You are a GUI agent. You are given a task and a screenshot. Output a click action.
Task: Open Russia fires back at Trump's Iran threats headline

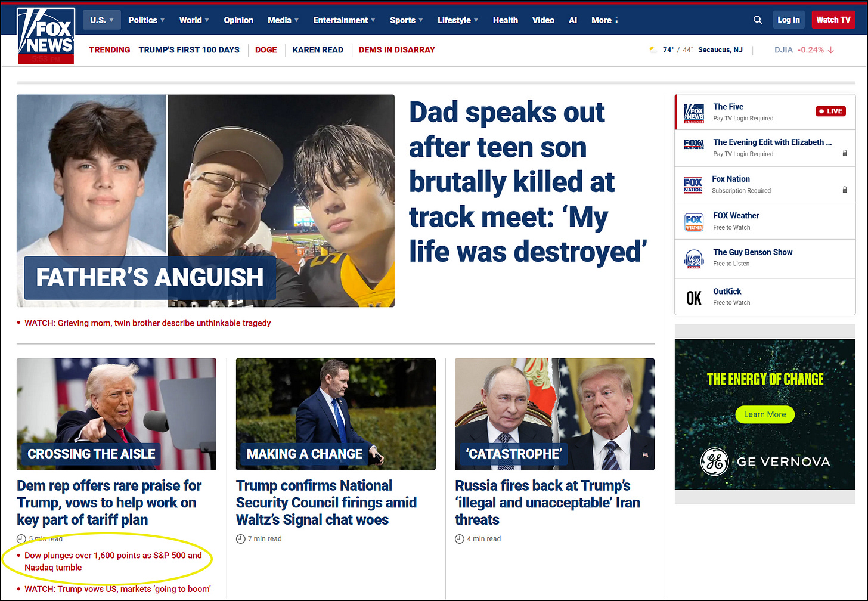point(547,503)
